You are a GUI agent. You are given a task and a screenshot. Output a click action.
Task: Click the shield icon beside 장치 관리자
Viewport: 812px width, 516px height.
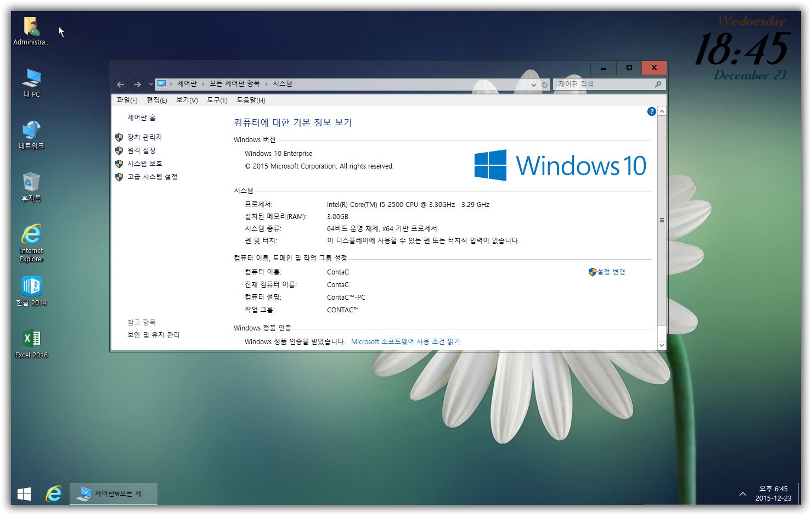tap(119, 137)
